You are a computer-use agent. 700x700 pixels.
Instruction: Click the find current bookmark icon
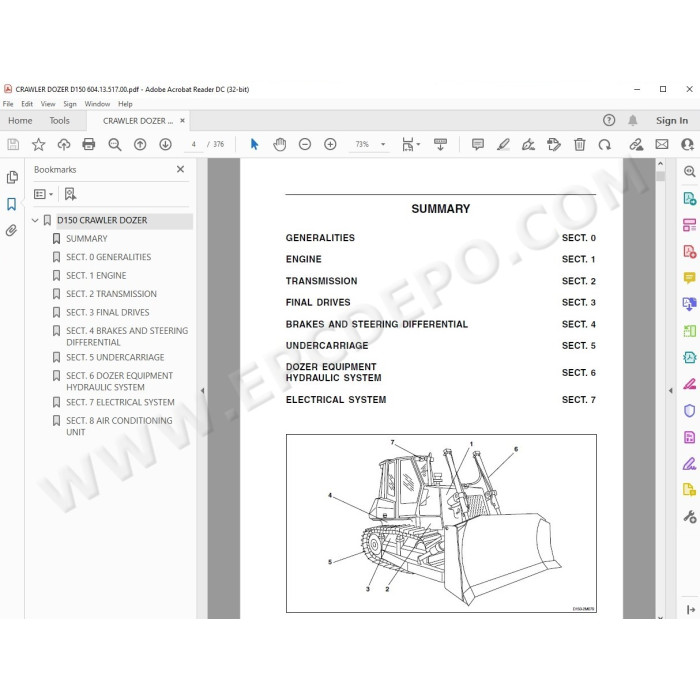(70, 194)
